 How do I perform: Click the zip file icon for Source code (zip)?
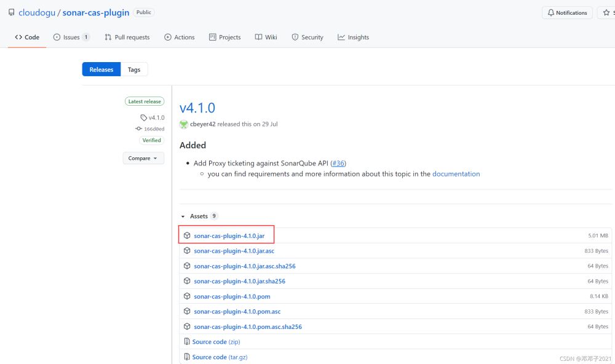[x=187, y=342]
